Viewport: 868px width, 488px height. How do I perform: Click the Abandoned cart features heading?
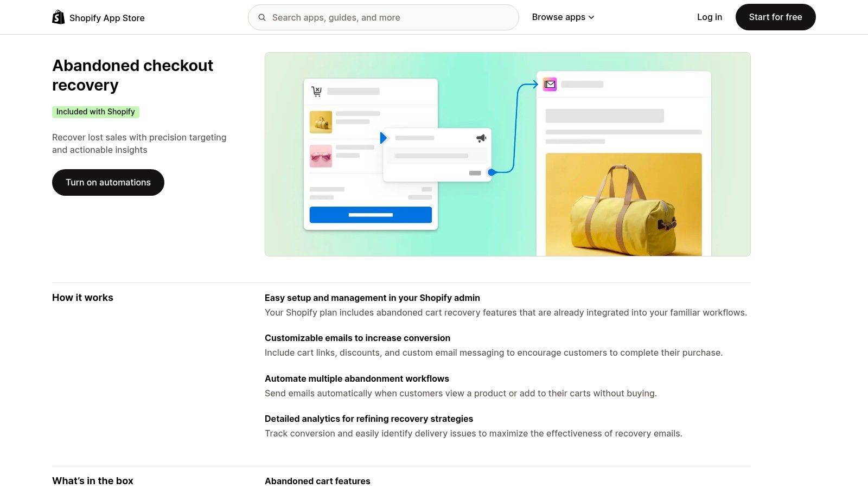pyautogui.click(x=317, y=481)
